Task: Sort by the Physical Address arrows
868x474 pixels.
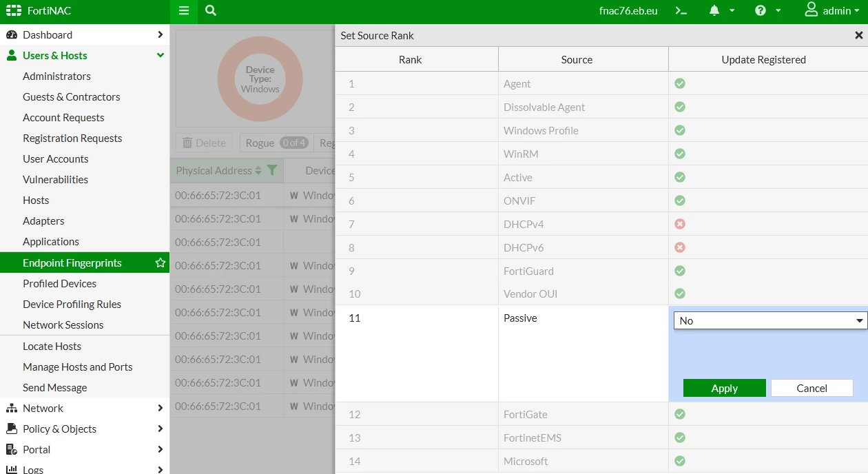Action: pos(258,170)
